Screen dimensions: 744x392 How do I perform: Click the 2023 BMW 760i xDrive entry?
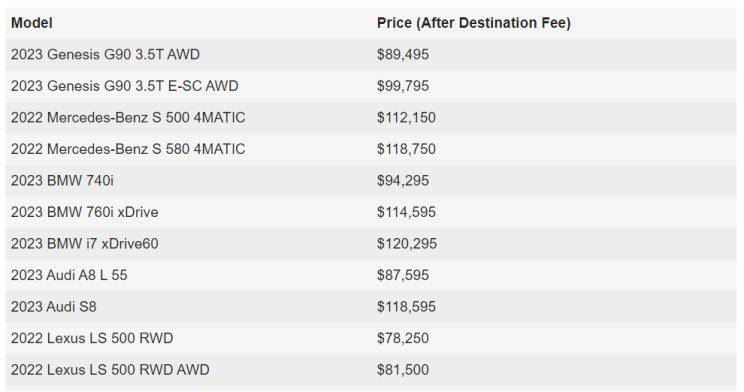84,212
